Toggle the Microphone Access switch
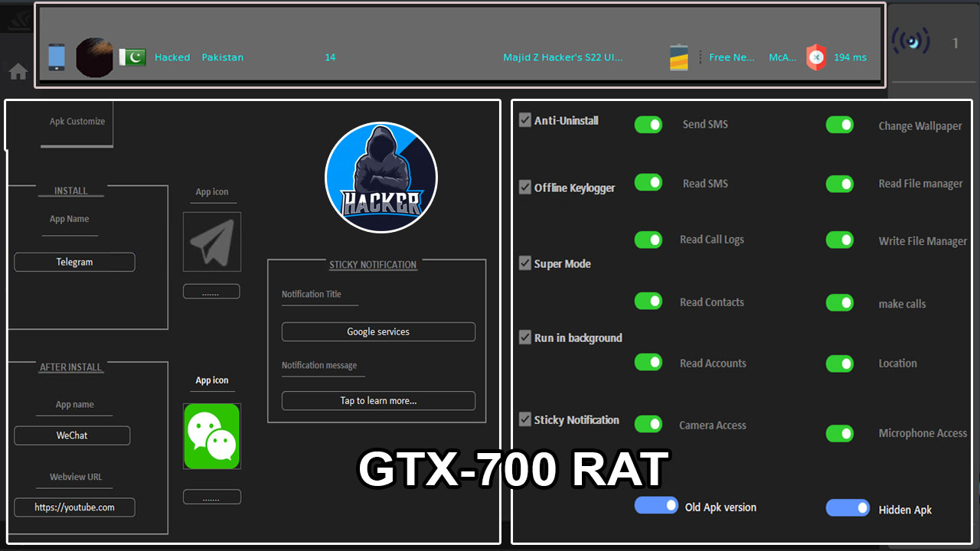 840,433
